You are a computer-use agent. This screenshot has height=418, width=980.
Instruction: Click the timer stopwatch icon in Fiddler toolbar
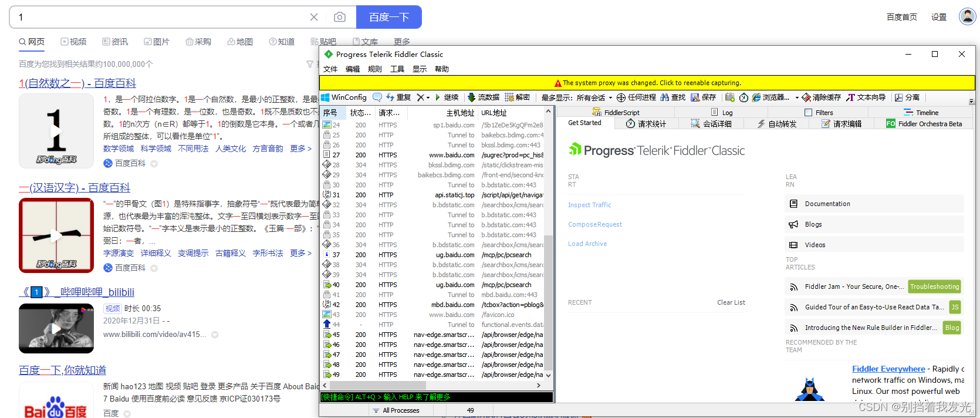tap(744, 97)
